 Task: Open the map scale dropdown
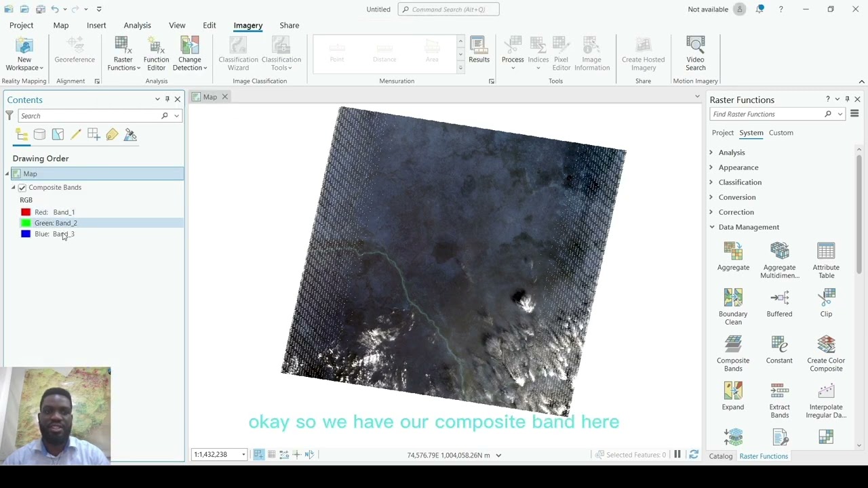(x=243, y=455)
